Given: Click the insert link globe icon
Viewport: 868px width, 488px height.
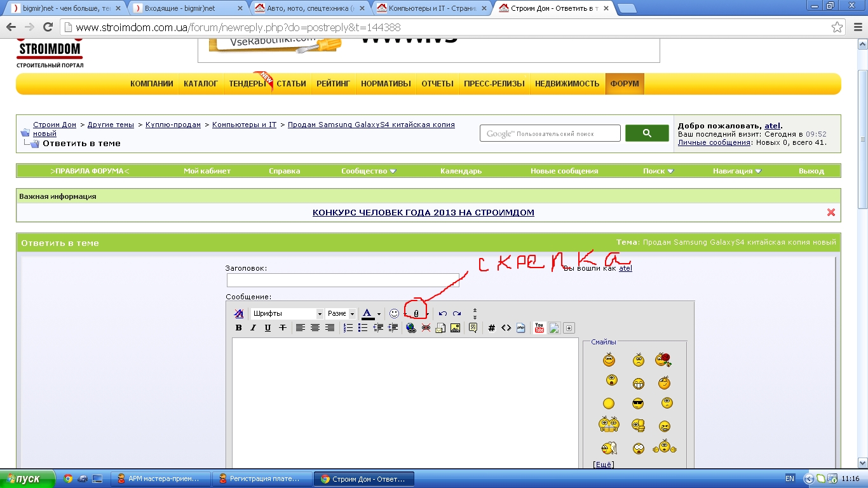Looking at the screenshot, I should click(411, 328).
